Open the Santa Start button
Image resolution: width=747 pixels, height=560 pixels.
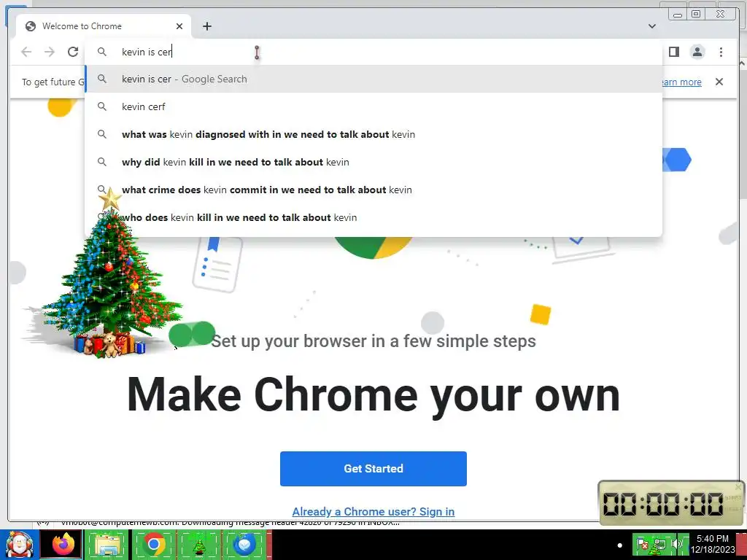coord(18,545)
